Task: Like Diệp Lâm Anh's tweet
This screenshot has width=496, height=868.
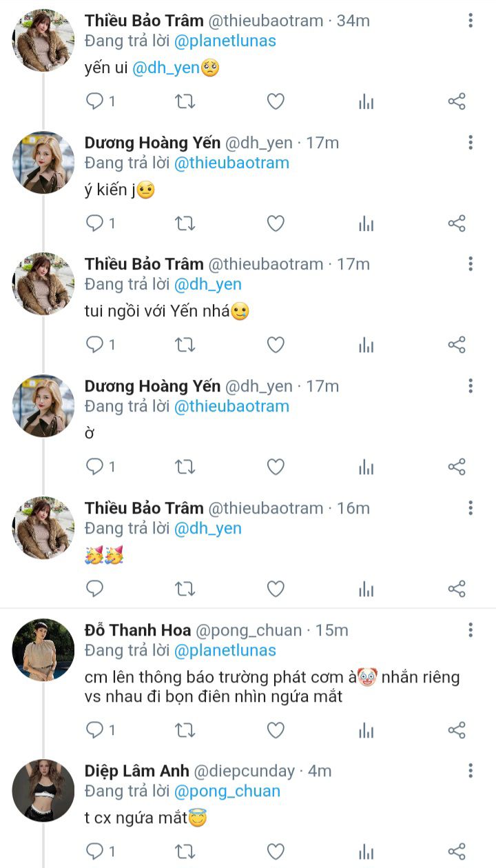Action: point(276,851)
